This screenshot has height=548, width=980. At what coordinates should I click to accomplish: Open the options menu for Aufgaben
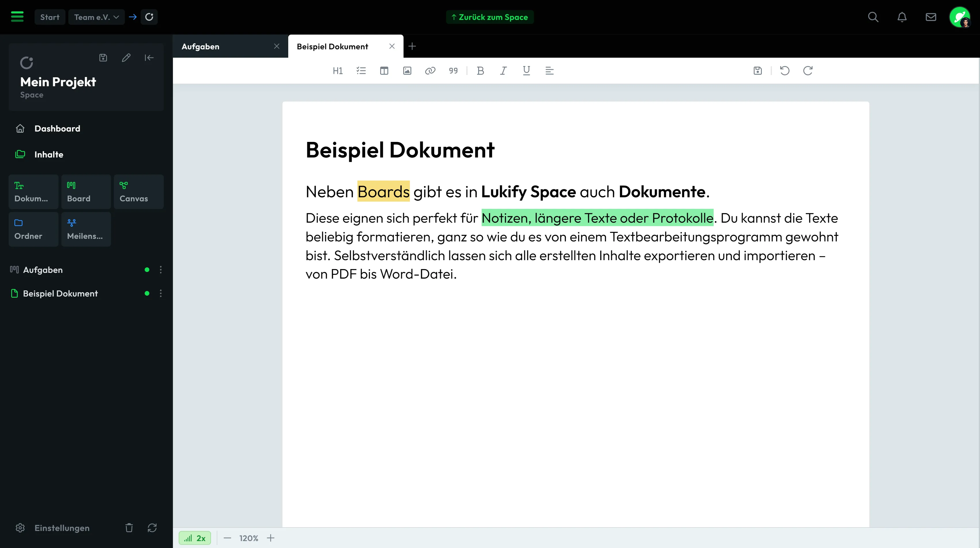point(161,270)
